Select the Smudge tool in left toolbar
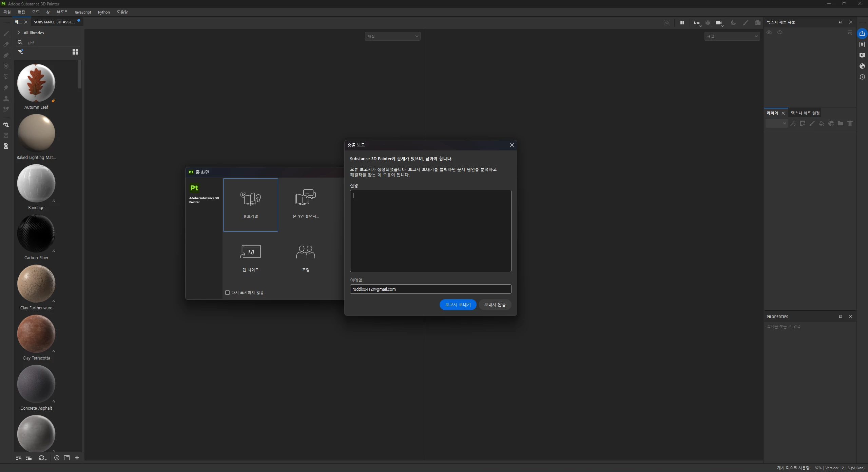This screenshot has width=868, height=472. pos(6,88)
